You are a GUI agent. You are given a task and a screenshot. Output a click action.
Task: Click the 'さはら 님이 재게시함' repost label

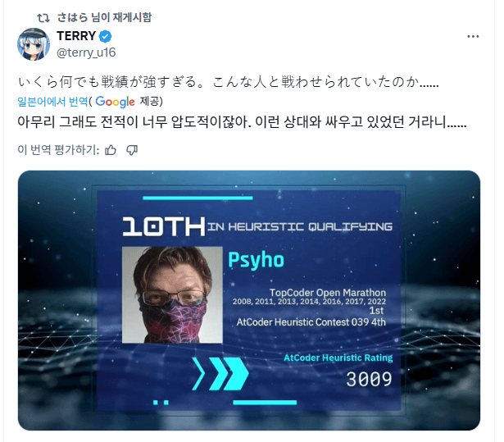[104, 17]
